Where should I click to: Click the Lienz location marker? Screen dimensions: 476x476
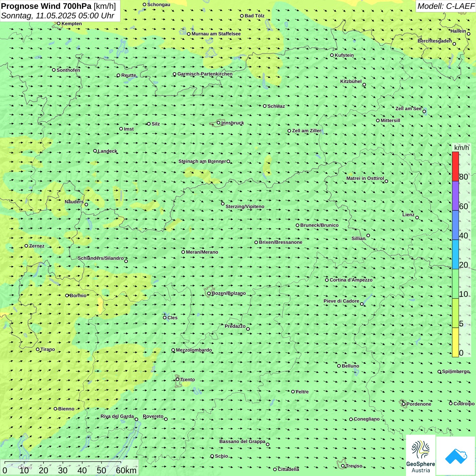(417, 218)
